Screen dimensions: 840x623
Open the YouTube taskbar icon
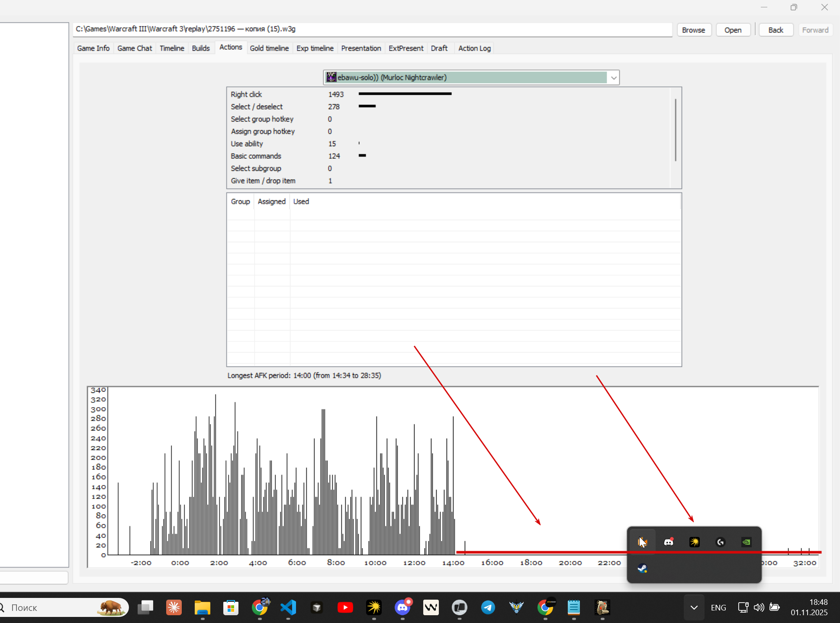(x=345, y=608)
